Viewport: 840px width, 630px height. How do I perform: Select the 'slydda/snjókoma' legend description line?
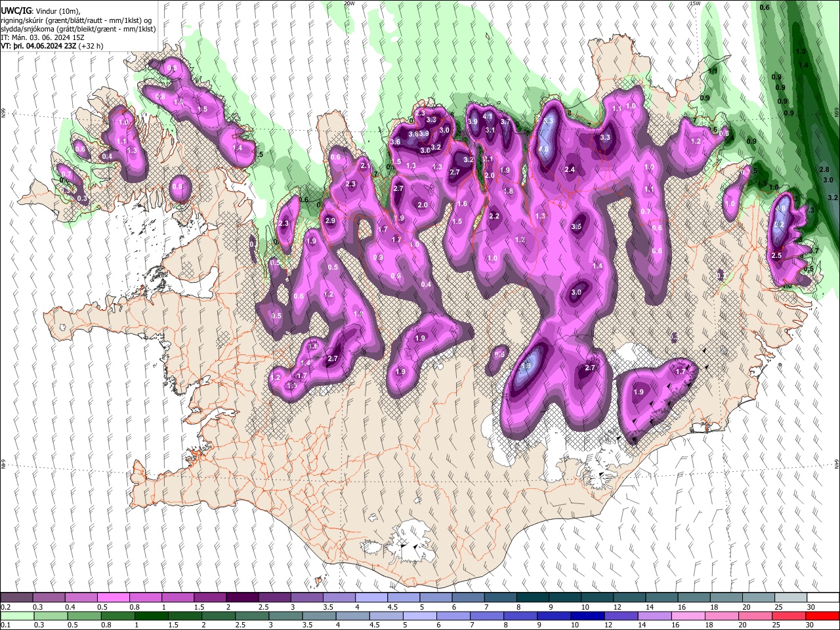pyautogui.click(x=78, y=29)
